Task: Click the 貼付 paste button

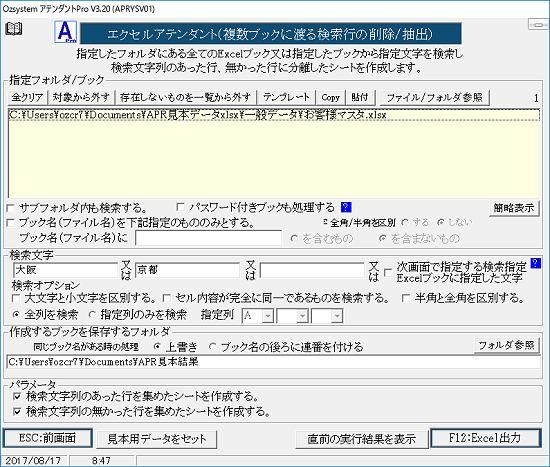Action: click(360, 98)
